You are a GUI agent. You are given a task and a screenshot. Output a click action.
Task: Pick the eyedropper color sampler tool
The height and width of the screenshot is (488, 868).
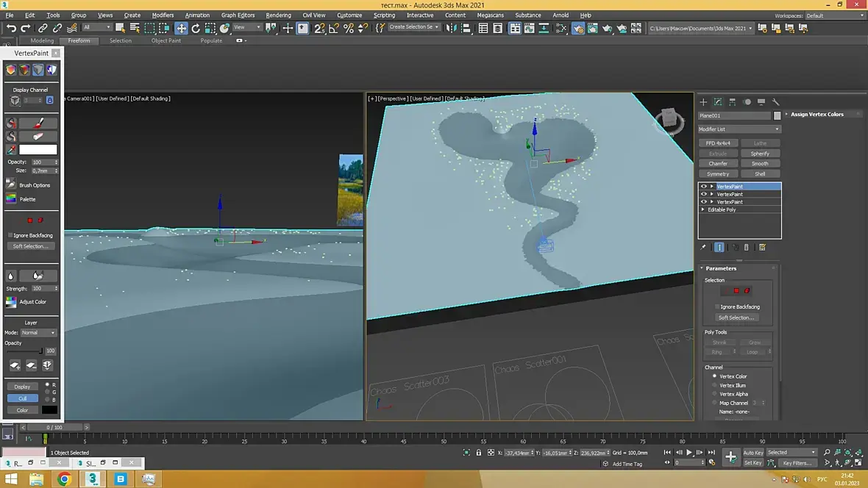[11, 150]
